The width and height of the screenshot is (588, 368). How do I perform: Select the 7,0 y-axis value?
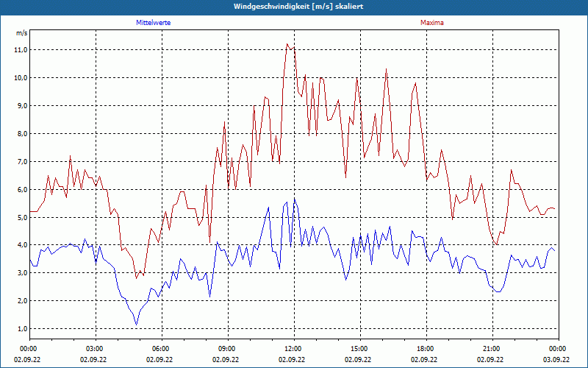(23, 161)
